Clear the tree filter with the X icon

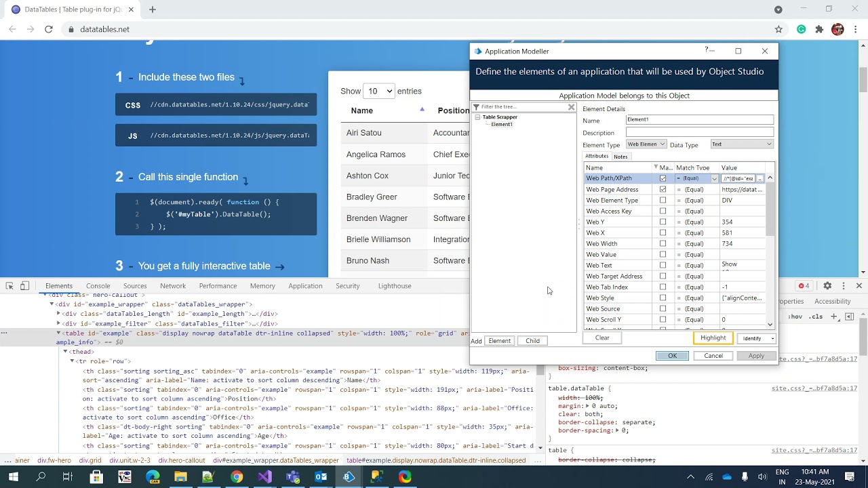[x=571, y=107]
